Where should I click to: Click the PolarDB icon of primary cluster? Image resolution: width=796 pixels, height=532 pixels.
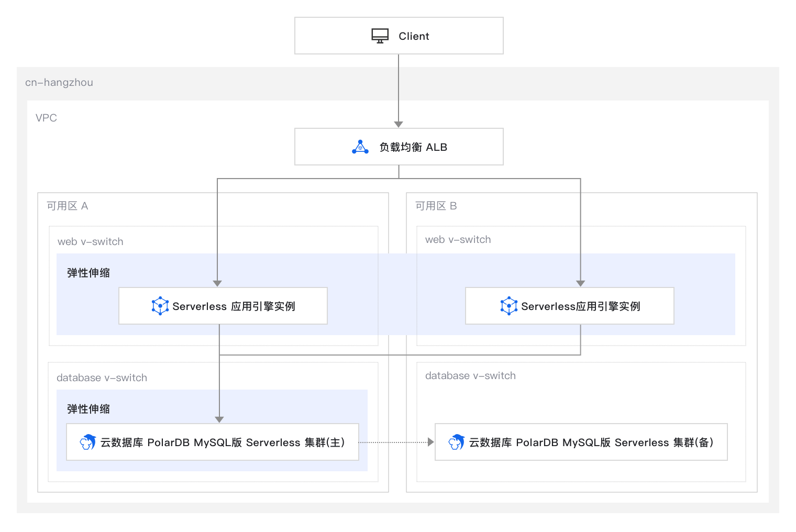pyautogui.click(x=88, y=442)
